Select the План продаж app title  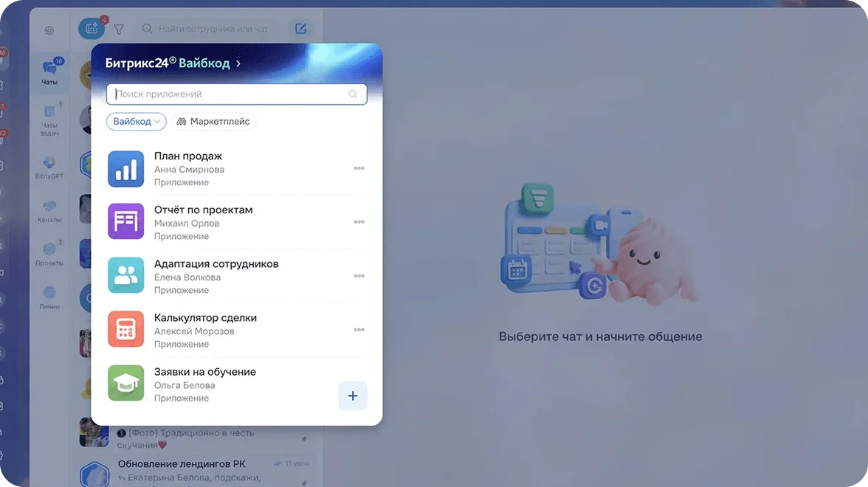188,156
